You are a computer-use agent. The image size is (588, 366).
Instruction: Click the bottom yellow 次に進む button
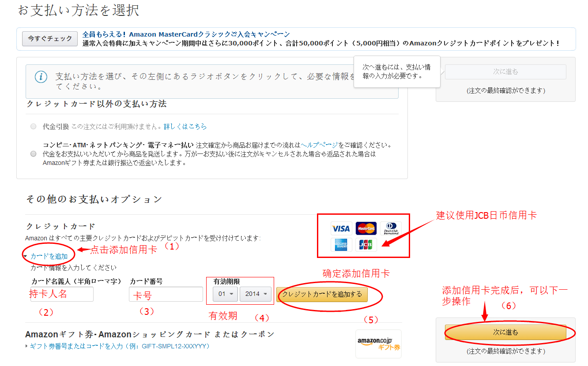[x=505, y=332]
